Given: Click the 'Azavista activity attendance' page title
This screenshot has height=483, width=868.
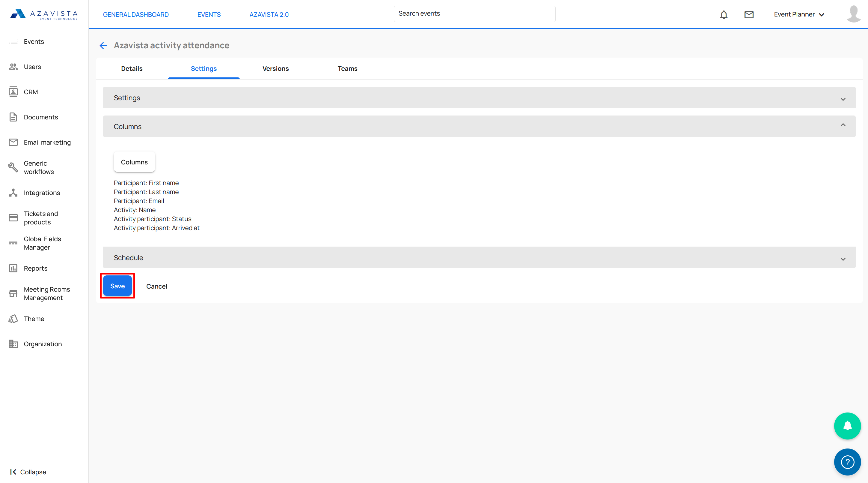Looking at the screenshot, I should pos(171,45).
